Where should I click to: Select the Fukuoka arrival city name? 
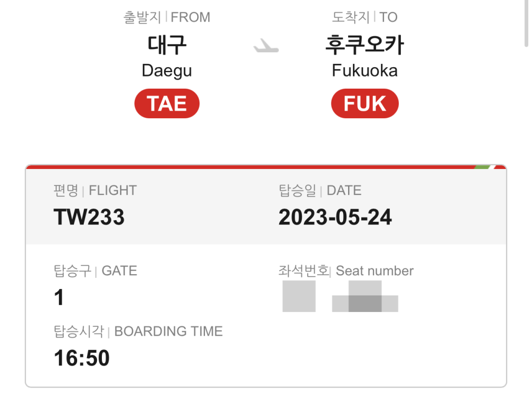point(365,70)
